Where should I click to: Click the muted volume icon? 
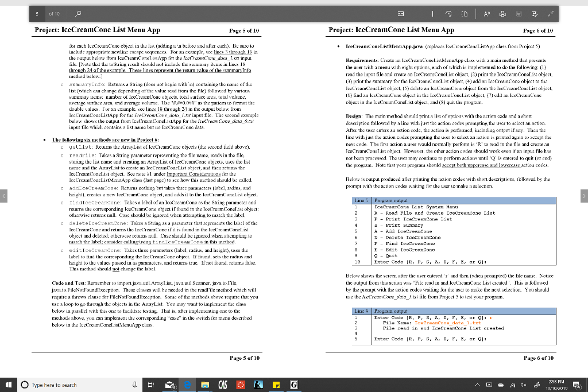pyautogui.click(x=524, y=385)
